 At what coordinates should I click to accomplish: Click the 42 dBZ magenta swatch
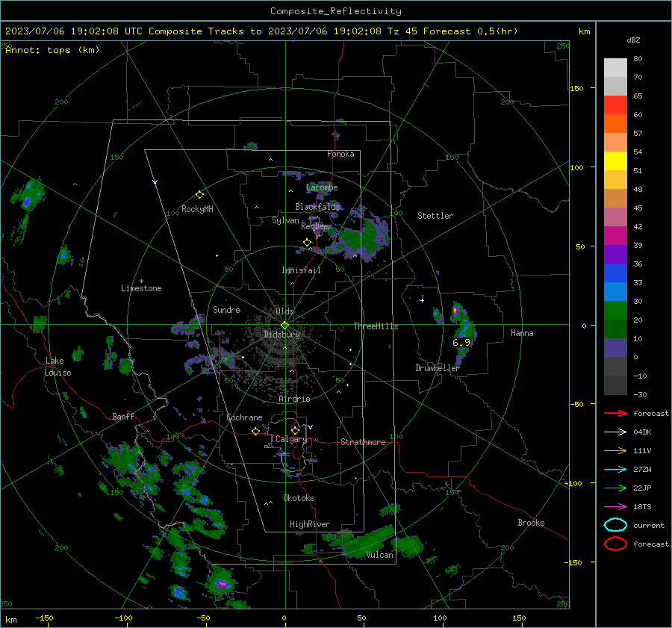(x=615, y=235)
